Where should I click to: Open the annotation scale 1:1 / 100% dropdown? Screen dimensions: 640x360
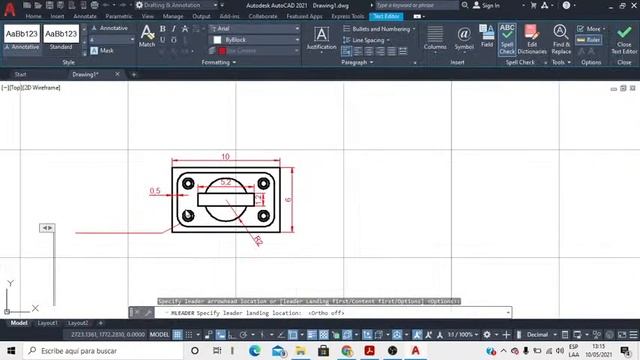[x=462, y=335]
